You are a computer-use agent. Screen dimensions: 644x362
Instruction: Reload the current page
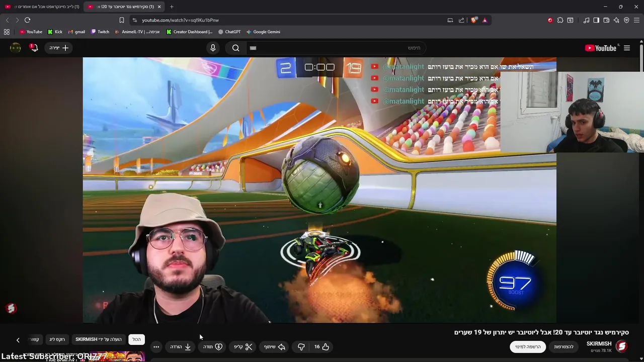(x=28, y=20)
